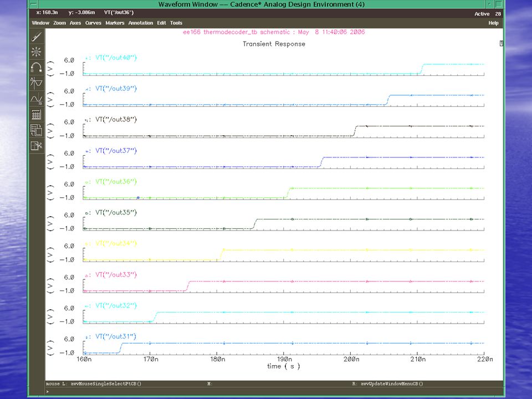Click the VT("/out36") readout in the status bar
This screenshot has width=532, height=399.
(119, 13)
